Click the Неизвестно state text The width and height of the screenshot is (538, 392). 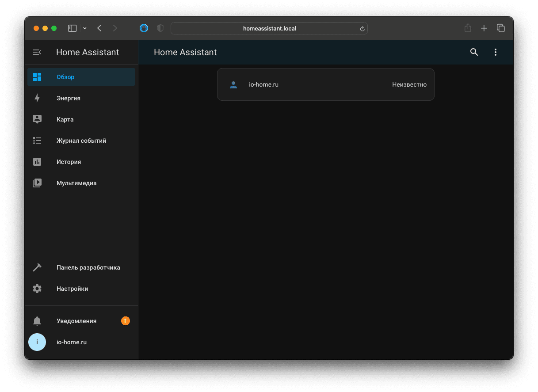click(409, 84)
